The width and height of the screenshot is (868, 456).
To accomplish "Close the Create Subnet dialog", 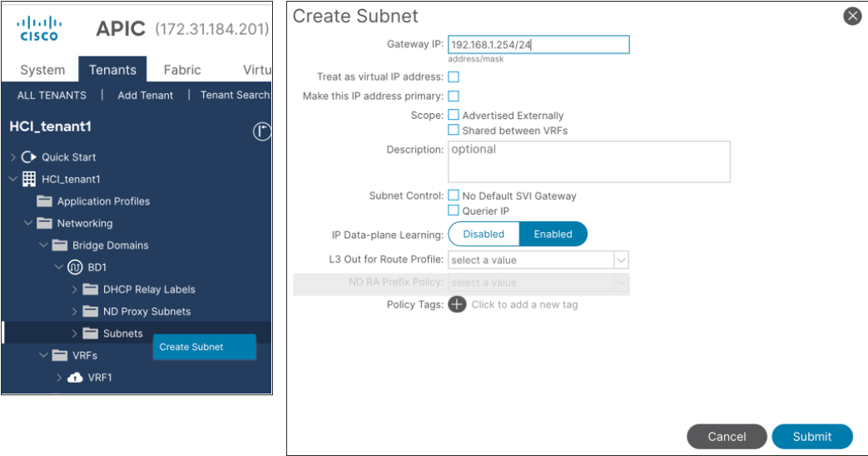I will pos(852,17).
